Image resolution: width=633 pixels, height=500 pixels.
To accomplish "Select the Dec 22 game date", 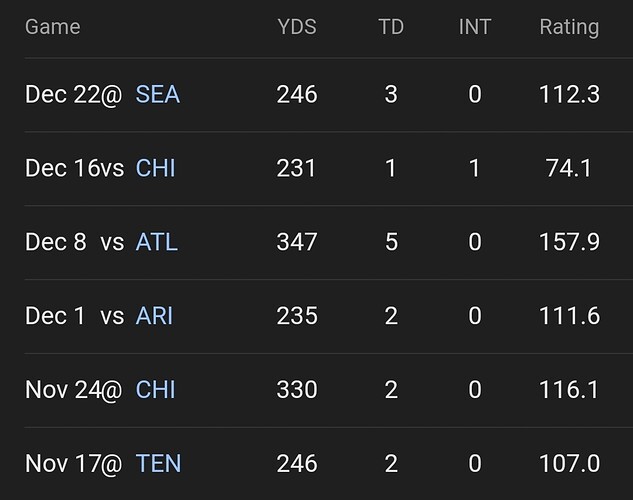I will [60, 94].
